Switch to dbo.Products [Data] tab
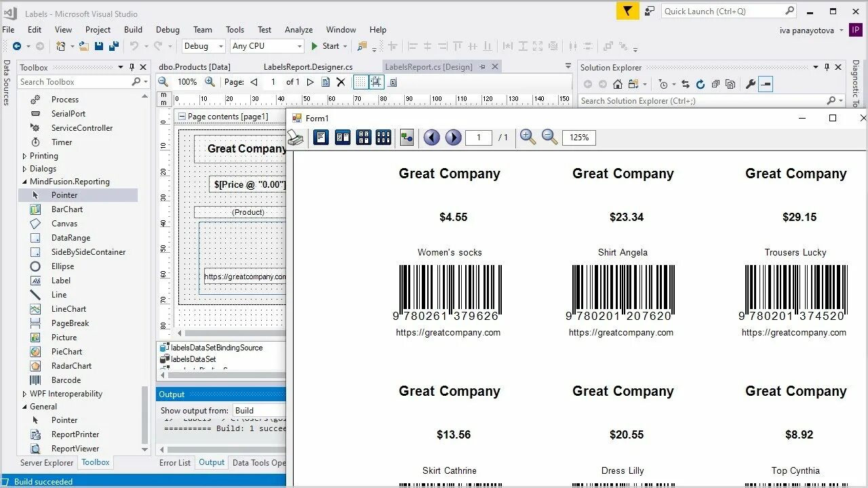The height and width of the screenshot is (488, 868). point(195,67)
